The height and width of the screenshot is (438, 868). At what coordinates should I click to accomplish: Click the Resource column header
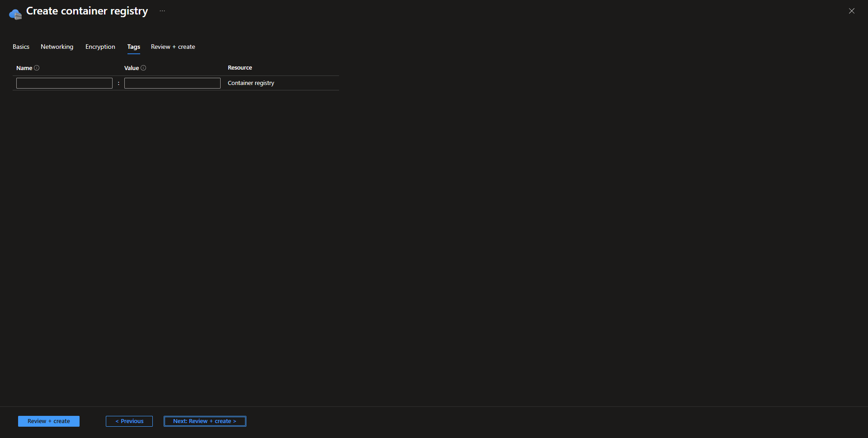pyautogui.click(x=240, y=68)
